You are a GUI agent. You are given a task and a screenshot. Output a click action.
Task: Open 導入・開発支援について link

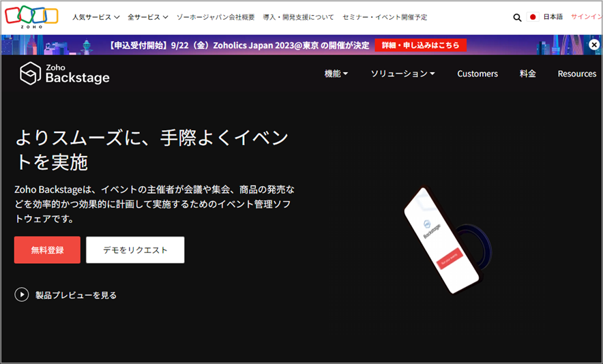click(x=298, y=17)
